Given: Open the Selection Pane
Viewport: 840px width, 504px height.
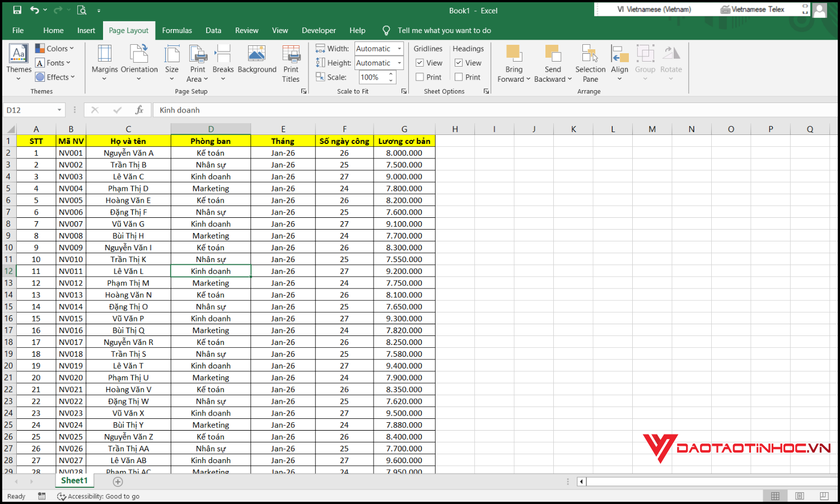Looking at the screenshot, I should click(590, 63).
